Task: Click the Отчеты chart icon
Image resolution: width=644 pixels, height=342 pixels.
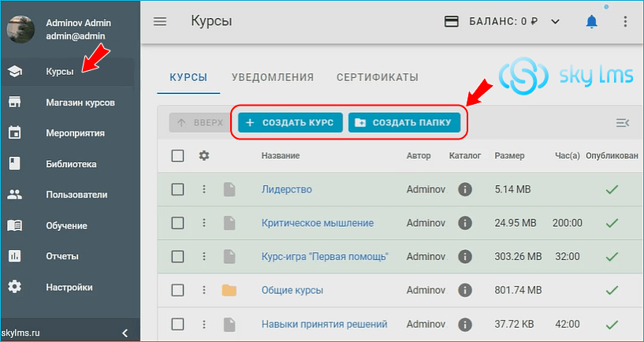Action: tap(15, 256)
